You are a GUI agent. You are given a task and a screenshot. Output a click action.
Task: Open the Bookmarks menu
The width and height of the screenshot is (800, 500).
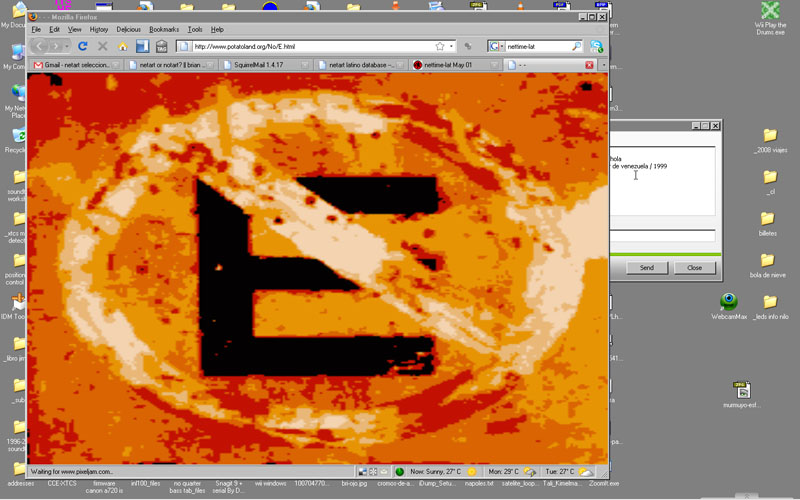(x=164, y=30)
